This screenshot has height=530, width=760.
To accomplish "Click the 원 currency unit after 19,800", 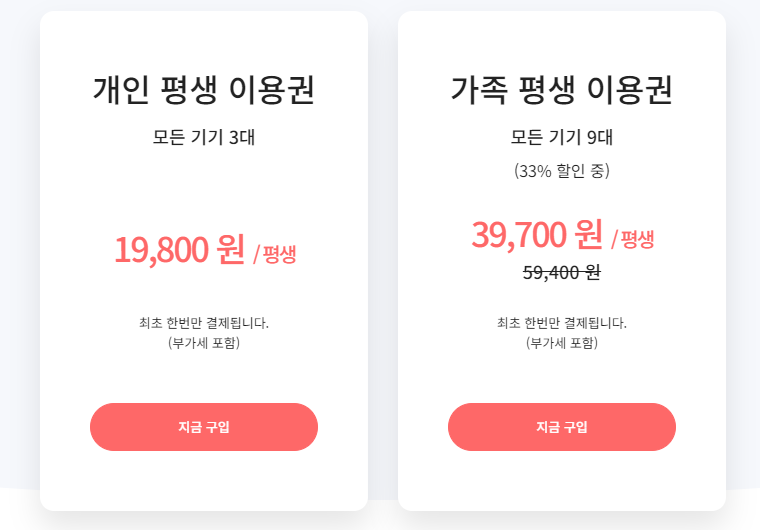I will tap(231, 249).
